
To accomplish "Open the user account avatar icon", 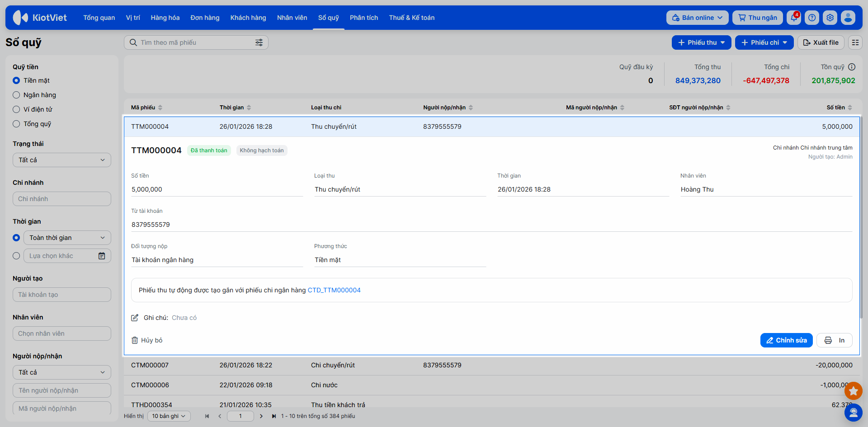I will point(848,18).
